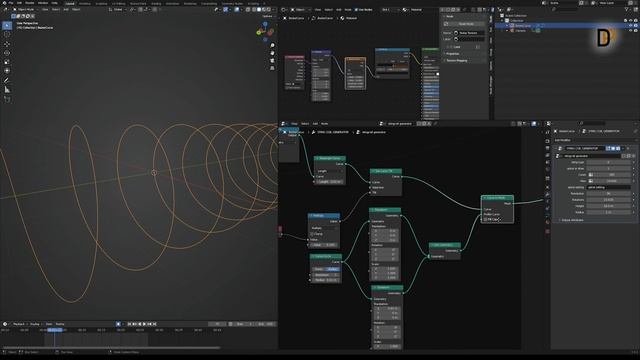Jump to timeline start frame
640x360 pixels.
click(x=129, y=324)
